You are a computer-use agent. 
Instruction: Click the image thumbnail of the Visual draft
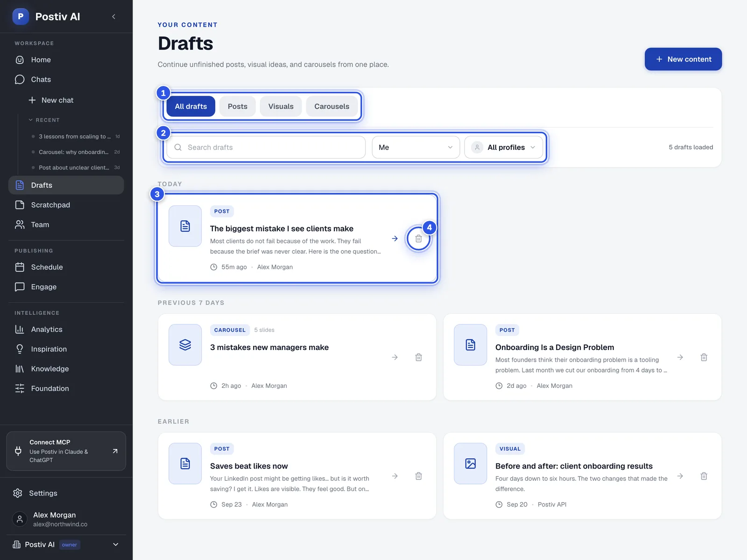pyautogui.click(x=471, y=463)
